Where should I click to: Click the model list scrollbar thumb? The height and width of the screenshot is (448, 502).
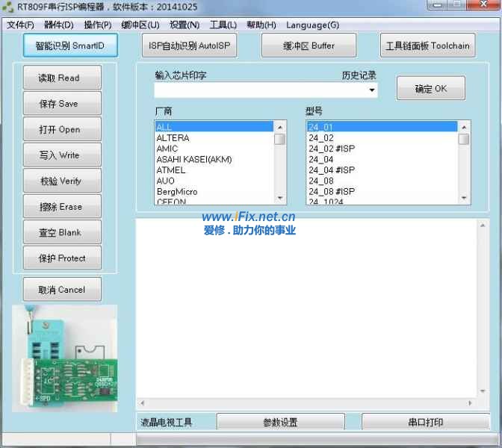[464, 139]
